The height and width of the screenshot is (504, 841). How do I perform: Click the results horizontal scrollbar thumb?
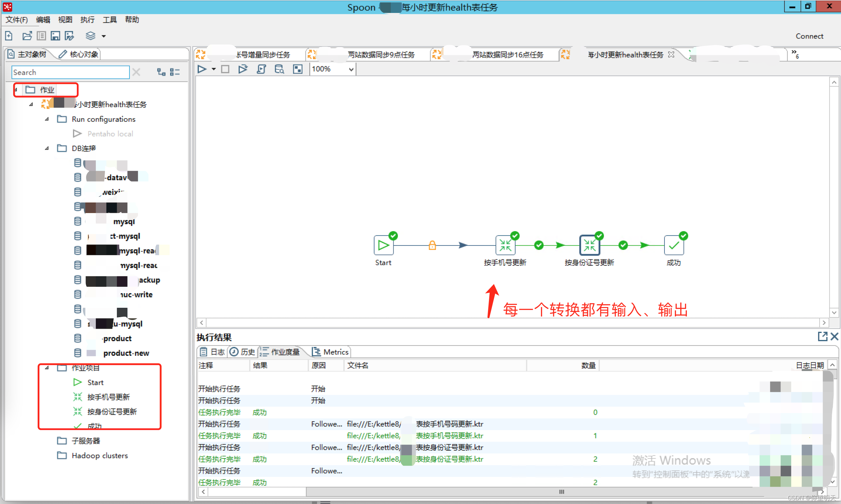pyautogui.click(x=561, y=492)
